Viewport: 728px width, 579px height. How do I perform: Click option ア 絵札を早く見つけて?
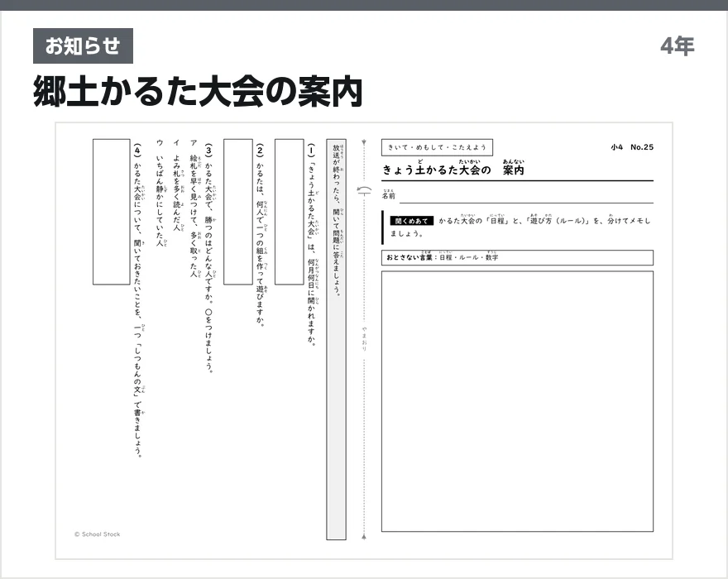(x=194, y=209)
